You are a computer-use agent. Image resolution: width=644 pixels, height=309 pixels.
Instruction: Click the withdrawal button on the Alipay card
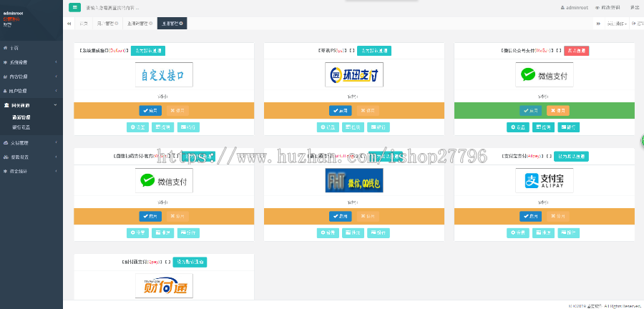tap(543, 233)
